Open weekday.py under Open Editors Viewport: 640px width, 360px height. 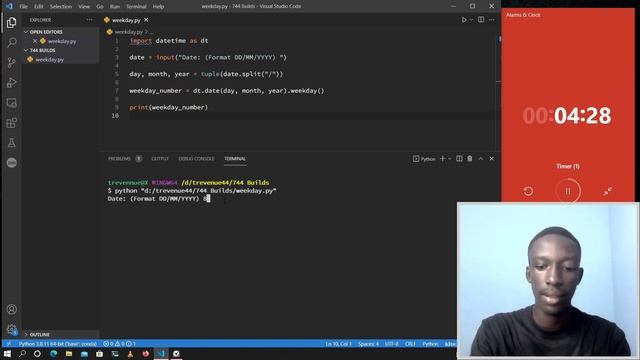pyautogui.click(x=62, y=41)
